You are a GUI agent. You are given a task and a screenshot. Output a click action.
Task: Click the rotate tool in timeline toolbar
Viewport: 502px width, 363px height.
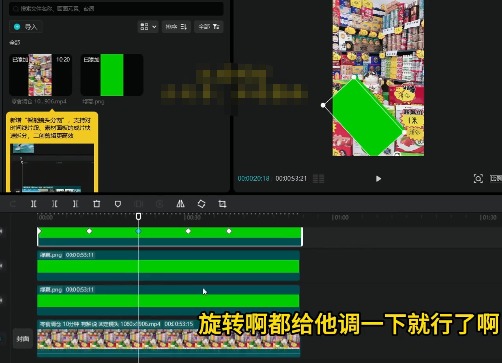[x=201, y=204]
